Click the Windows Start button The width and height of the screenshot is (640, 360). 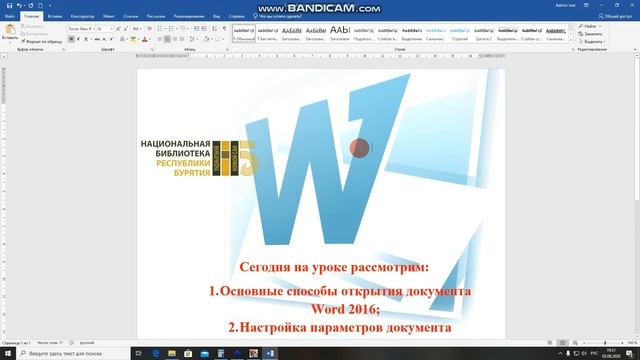[8, 353]
